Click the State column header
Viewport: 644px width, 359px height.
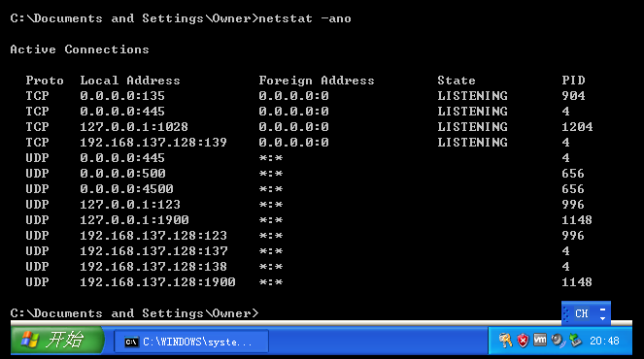point(457,81)
